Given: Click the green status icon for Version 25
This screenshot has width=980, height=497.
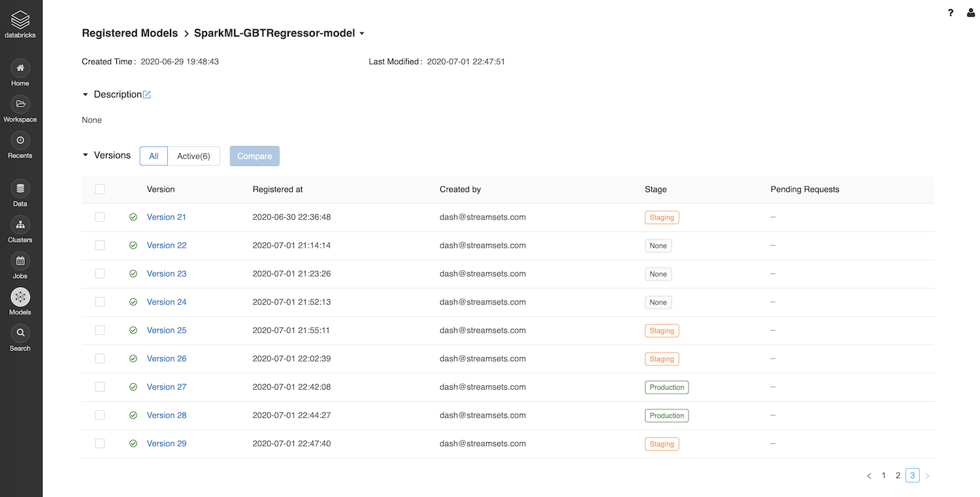Looking at the screenshot, I should (133, 330).
